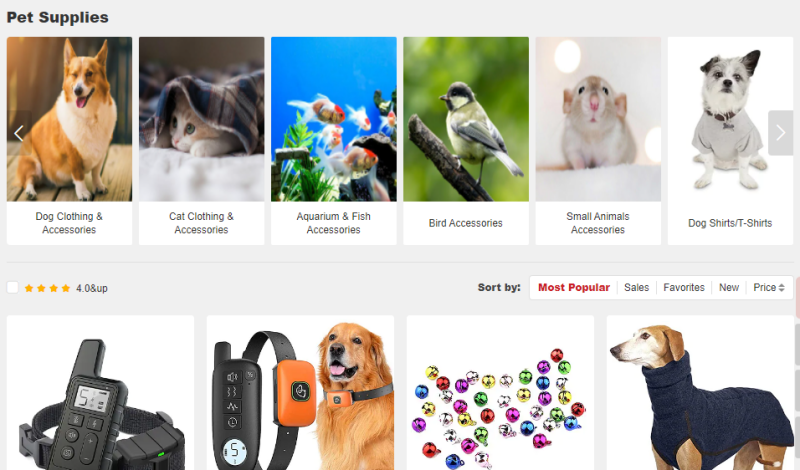800x470 pixels.
Task: Sort products by Favorites
Action: (684, 287)
